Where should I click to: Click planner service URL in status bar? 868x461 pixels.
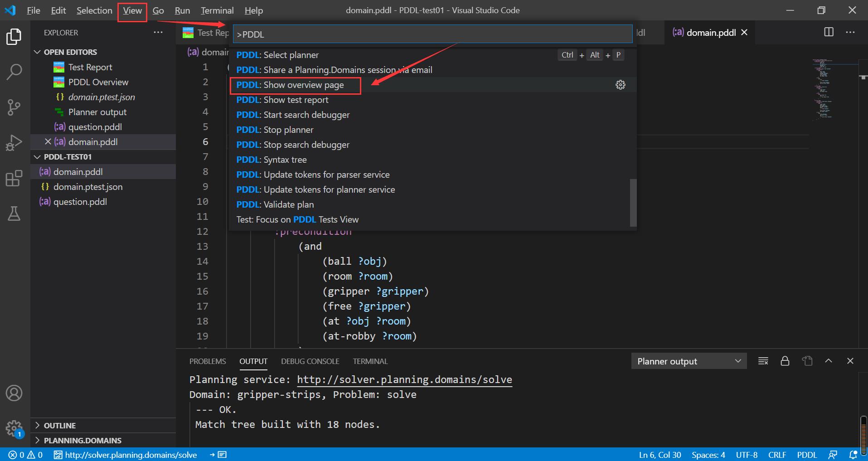click(126, 455)
